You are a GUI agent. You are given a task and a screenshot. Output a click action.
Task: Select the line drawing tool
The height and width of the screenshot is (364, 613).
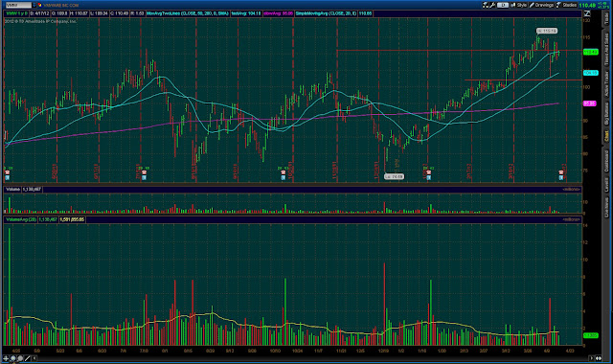tap(27, 358)
